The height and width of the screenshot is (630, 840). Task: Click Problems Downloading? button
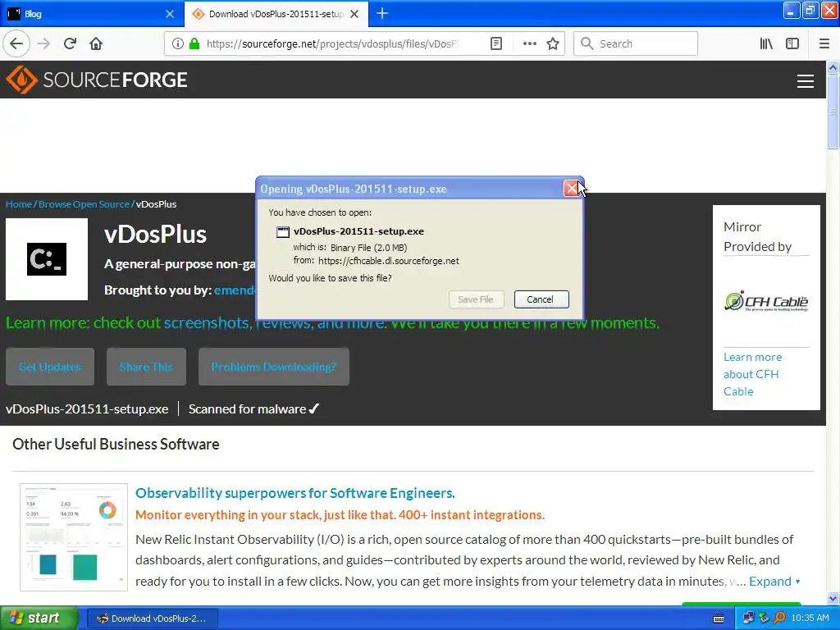[x=274, y=367]
